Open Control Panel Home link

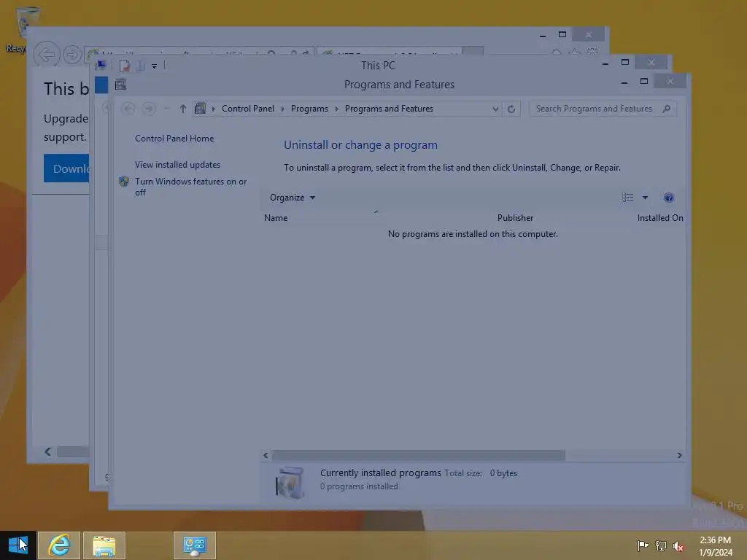coord(174,139)
